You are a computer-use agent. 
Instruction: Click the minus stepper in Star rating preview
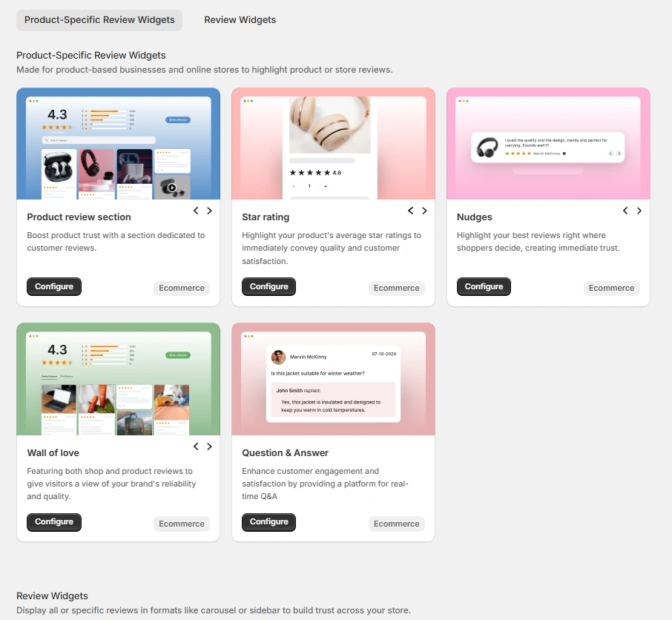[x=293, y=186]
